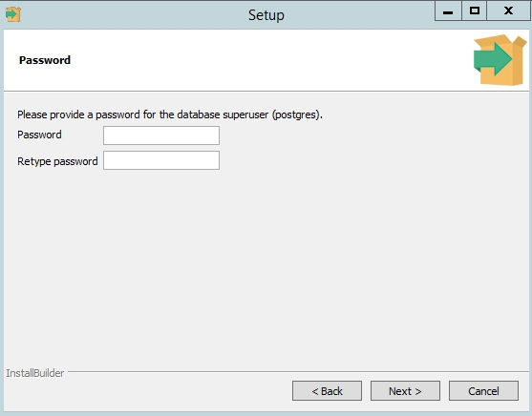Focus the Password input field
Viewport: 532px width, 416px height.
coord(161,135)
